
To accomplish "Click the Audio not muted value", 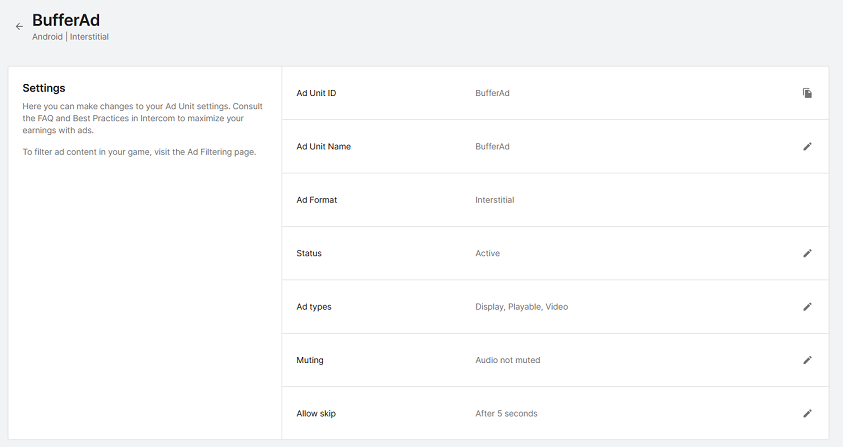I will 507,360.
